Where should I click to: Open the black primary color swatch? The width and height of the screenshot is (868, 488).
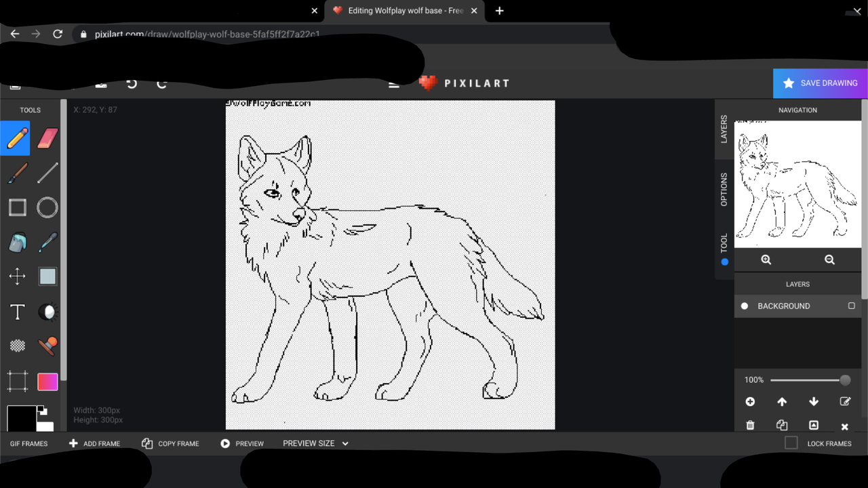21,418
